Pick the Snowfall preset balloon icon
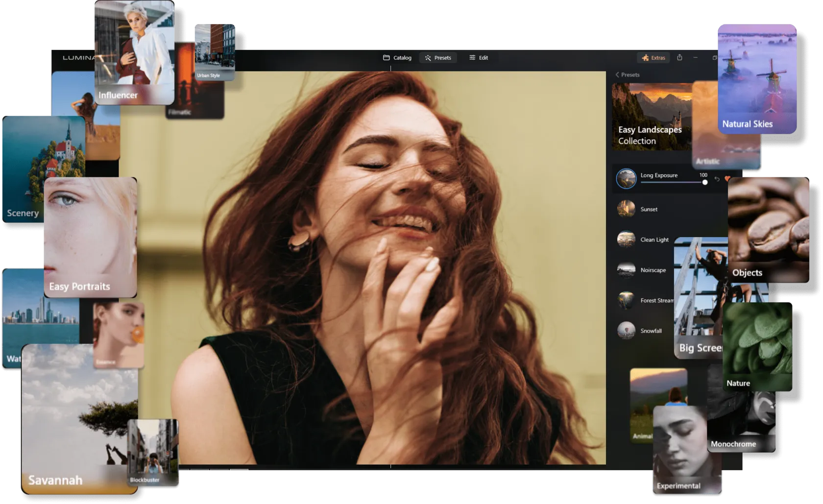Viewport: 823px width, 504px height. coord(626,331)
